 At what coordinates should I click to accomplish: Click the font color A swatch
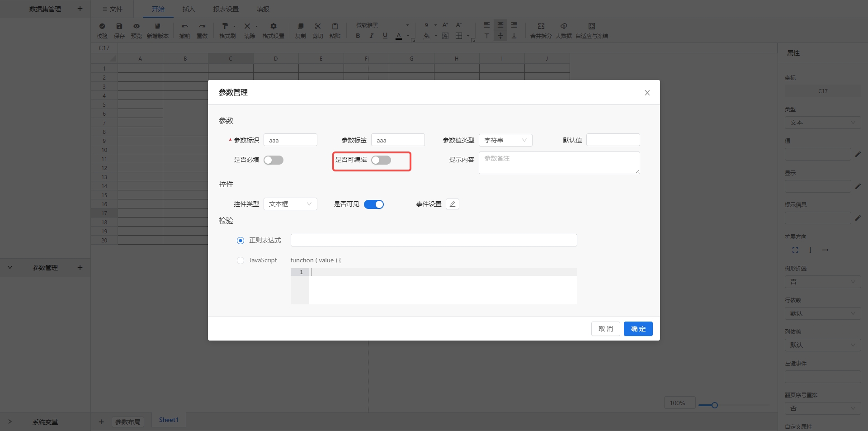click(399, 36)
